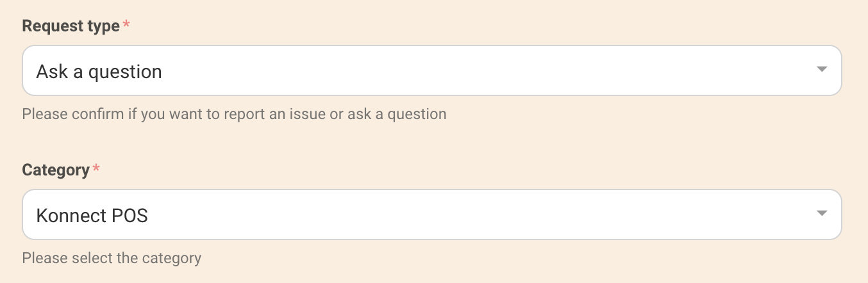Click the red asterisk beside Category
The width and height of the screenshot is (868, 283).
point(96,170)
